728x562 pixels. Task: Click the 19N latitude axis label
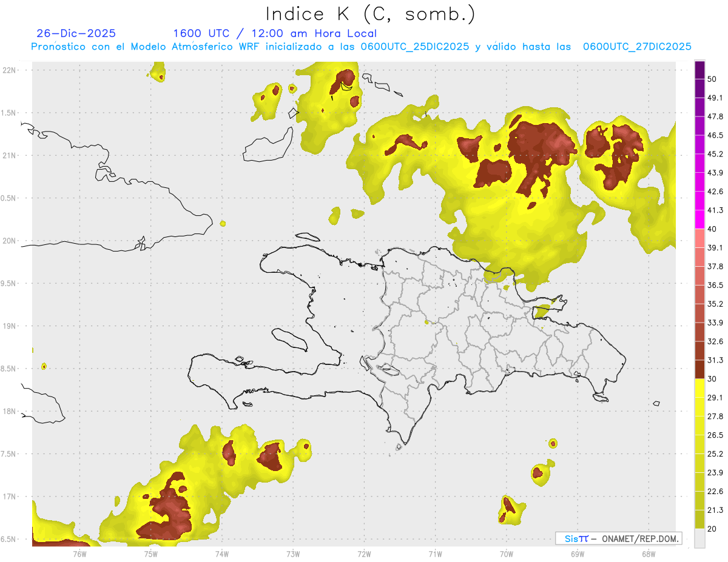[10, 326]
